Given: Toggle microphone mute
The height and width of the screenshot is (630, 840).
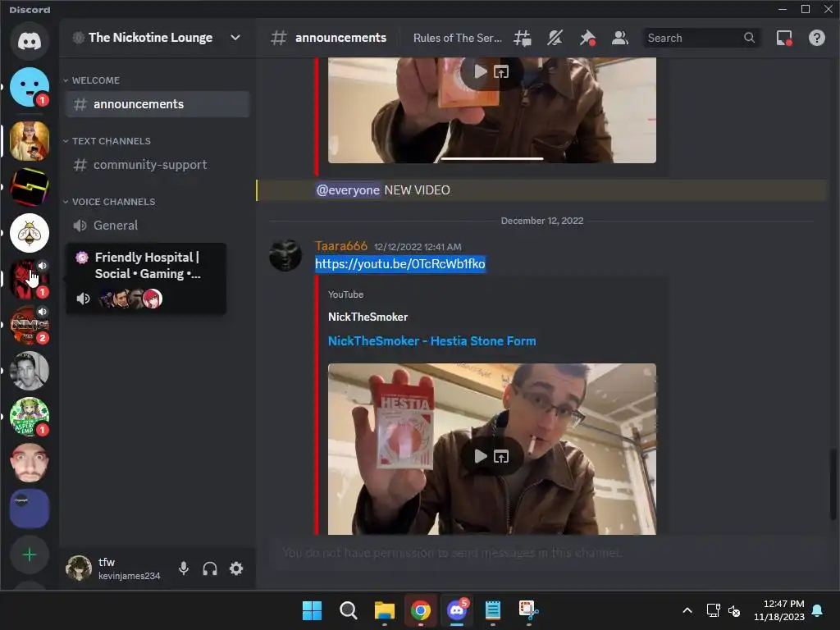Looking at the screenshot, I should click(184, 568).
